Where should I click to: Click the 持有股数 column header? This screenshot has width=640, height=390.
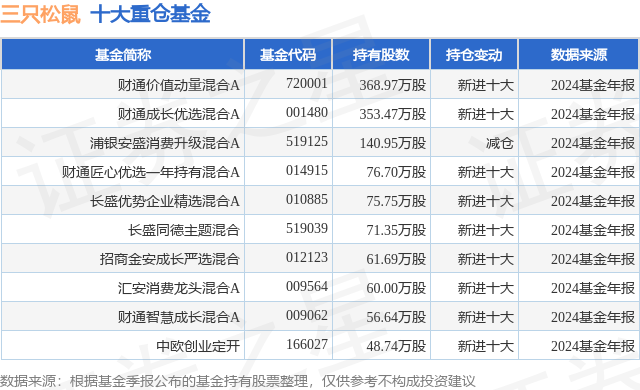(381, 55)
